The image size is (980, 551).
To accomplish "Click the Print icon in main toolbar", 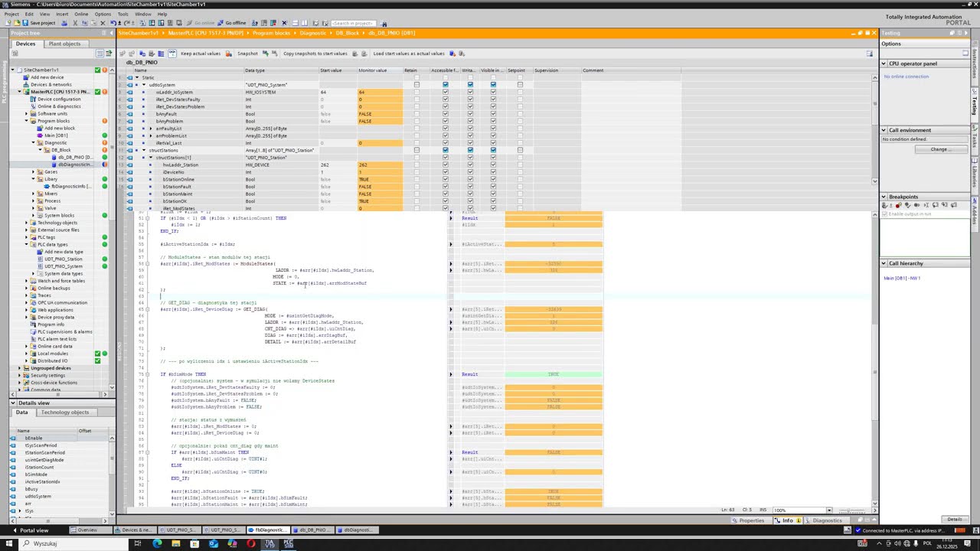I will (64, 23).
